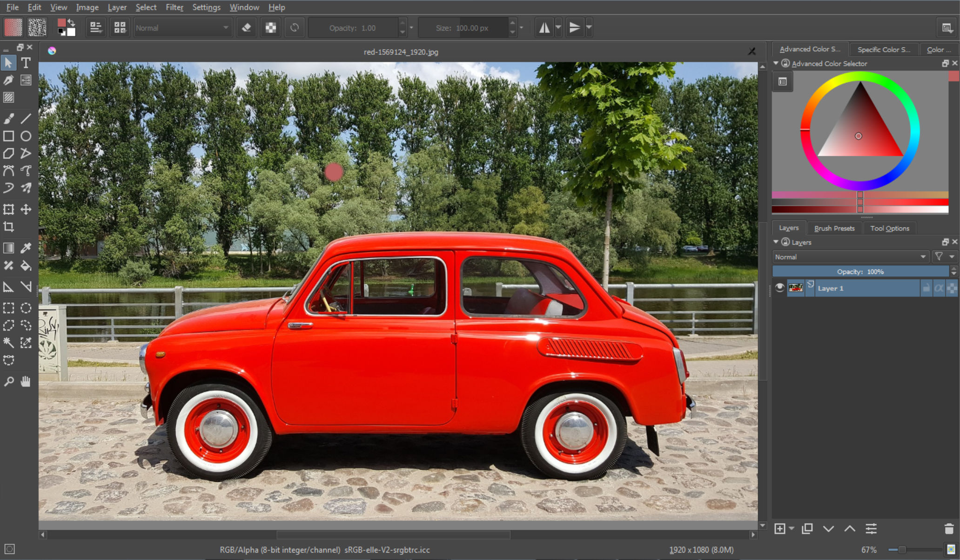The width and height of the screenshot is (960, 560).
Task: Select the Ellipse tool
Action: pyautogui.click(x=26, y=136)
